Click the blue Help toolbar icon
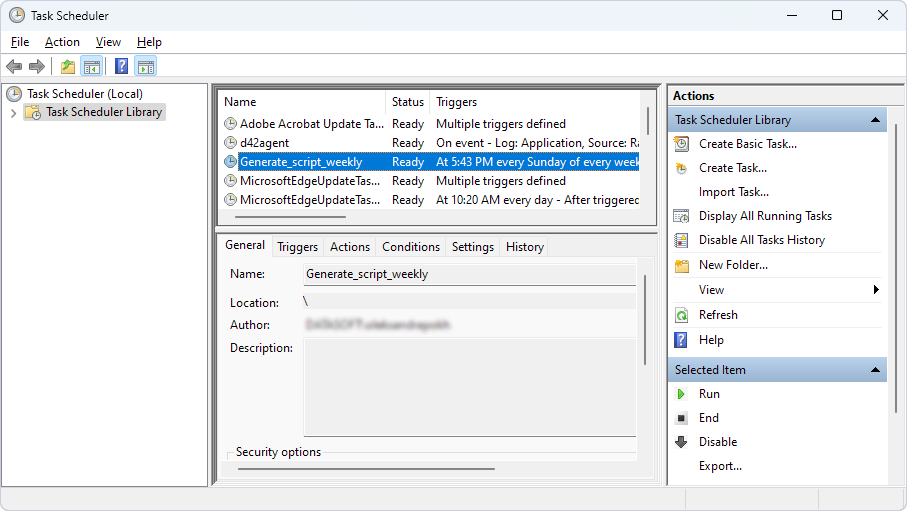907x511 pixels. coord(121,67)
